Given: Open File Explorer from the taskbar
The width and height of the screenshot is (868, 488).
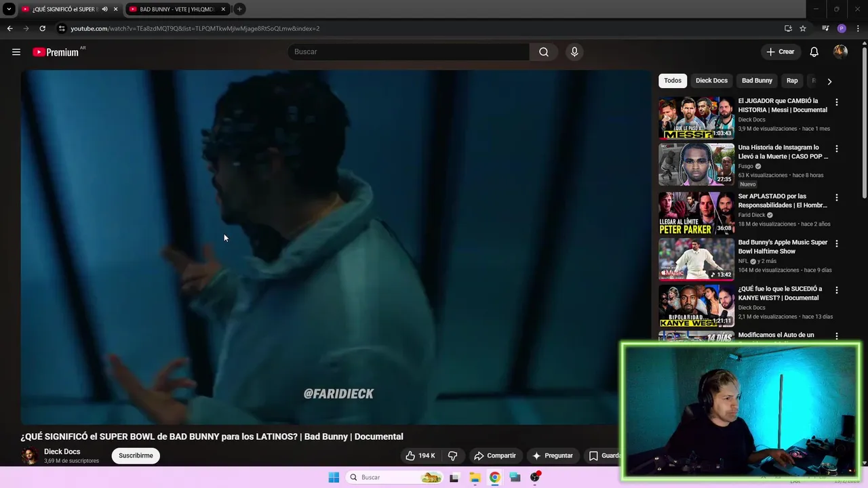Looking at the screenshot, I should [x=475, y=478].
